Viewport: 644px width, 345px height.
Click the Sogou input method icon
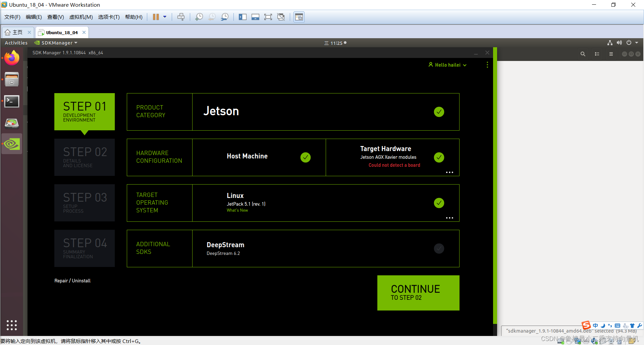586,325
